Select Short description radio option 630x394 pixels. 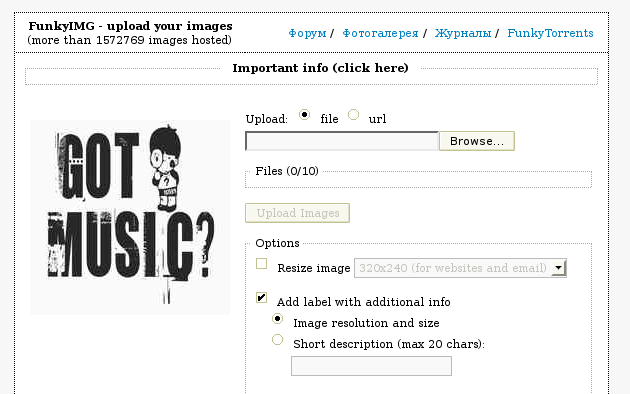[x=277, y=340]
